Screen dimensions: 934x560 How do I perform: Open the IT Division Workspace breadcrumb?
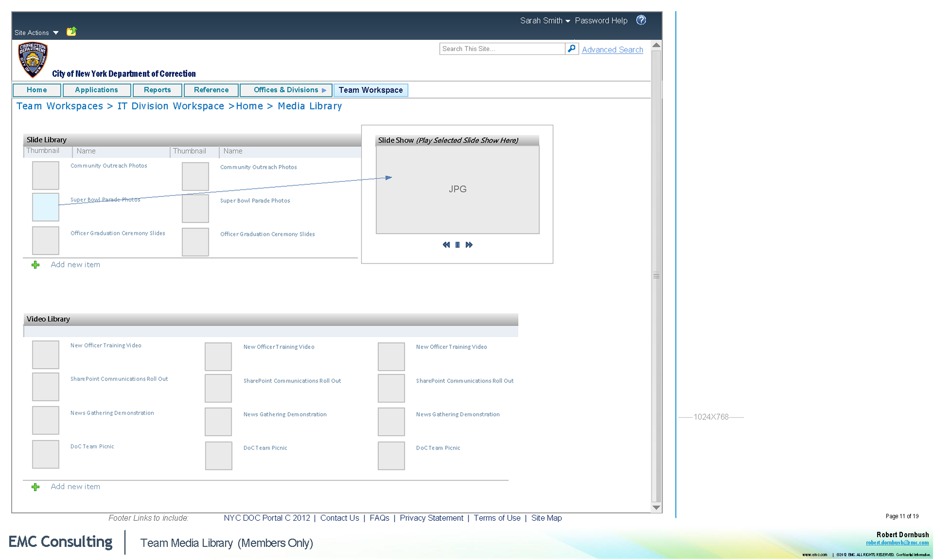click(x=170, y=106)
